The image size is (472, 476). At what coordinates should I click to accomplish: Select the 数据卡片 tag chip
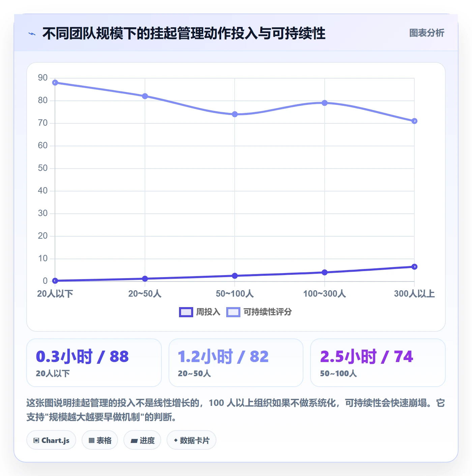191,440
